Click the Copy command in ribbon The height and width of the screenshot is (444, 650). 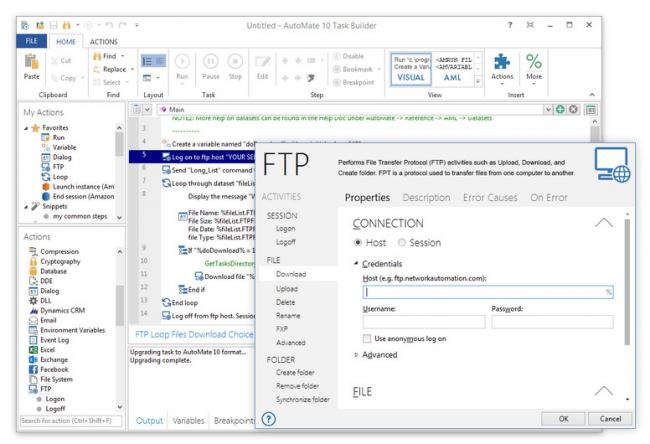pos(63,78)
